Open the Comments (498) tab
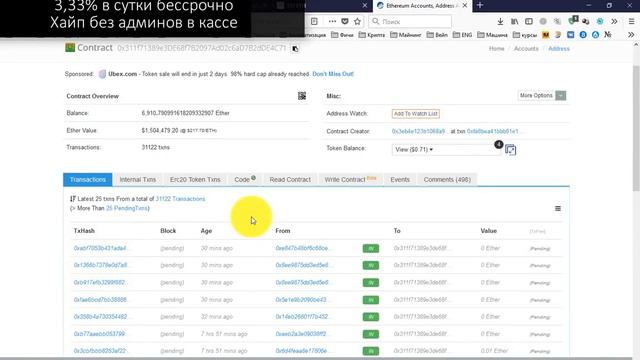The image size is (640, 360). click(447, 180)
